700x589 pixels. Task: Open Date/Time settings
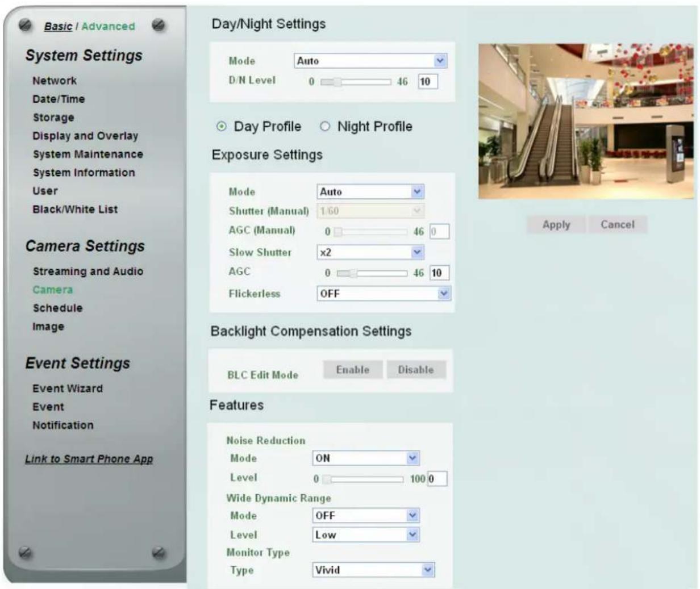(x=59, y=99)
